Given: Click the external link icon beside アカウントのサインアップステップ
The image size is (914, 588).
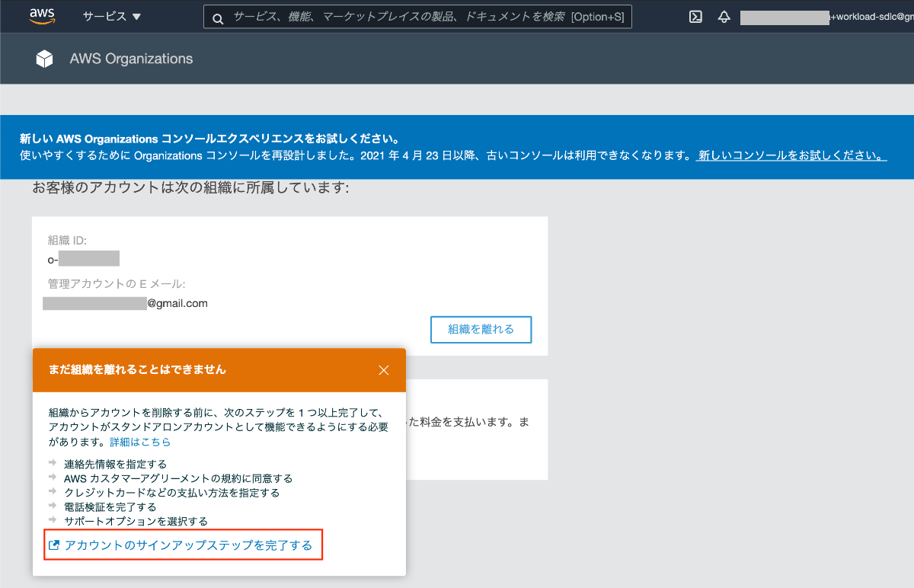Looking at the screenshot, I should (54, 545).
